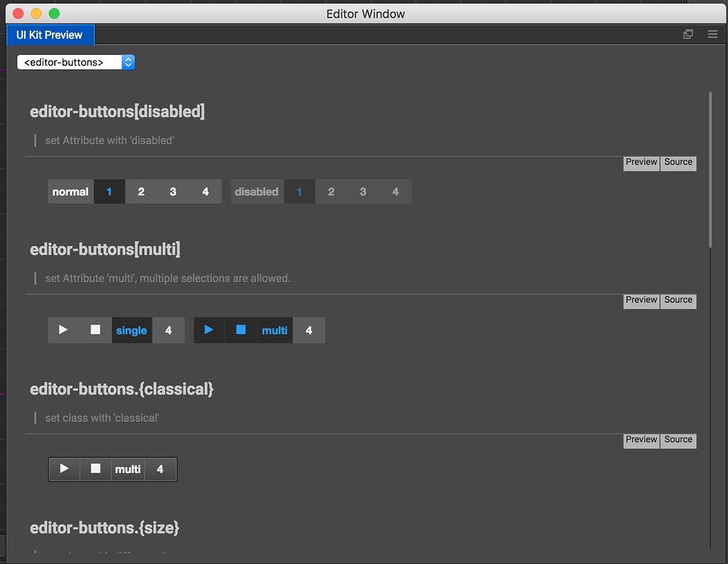Click the 'editor-buttons[disabled]' heading
Screen dimensions: 728x564
[117, 112]
